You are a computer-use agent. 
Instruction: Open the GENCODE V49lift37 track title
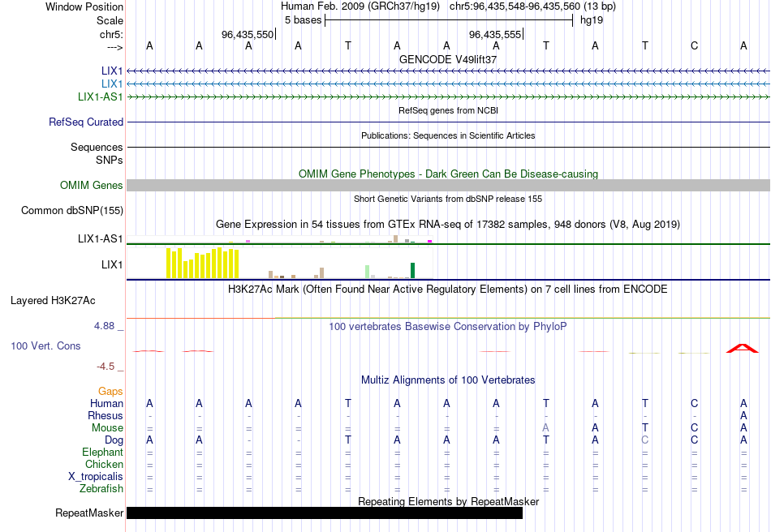pos(448,59)
